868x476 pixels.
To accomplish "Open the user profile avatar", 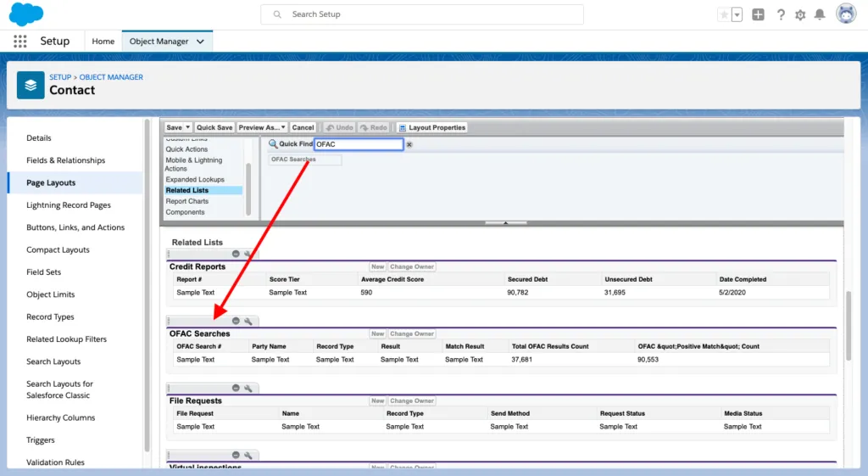I will (x=846, y=14).
